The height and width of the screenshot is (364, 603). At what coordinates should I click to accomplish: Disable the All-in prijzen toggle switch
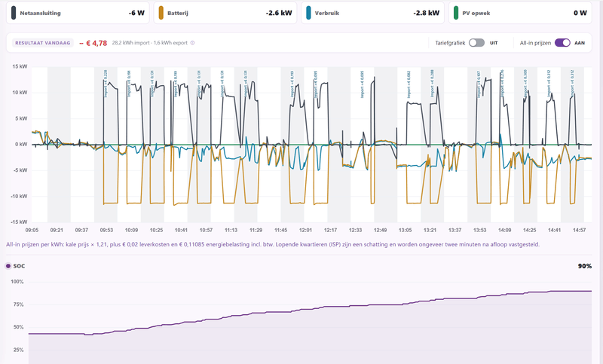coord(562,43)
